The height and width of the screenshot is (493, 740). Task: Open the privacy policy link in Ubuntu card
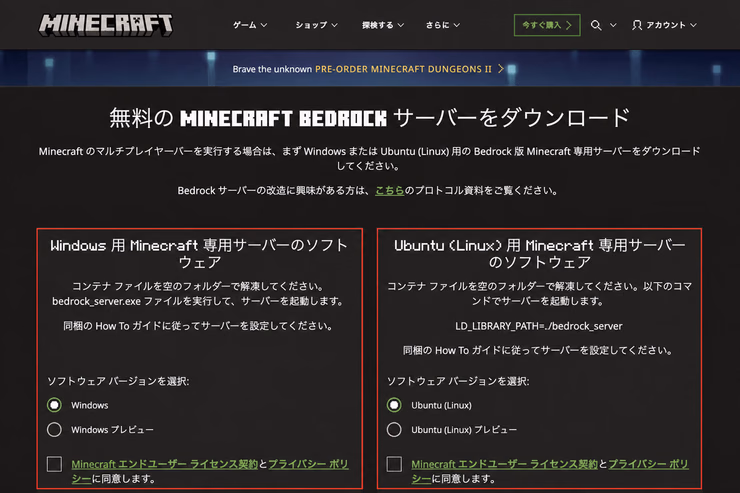click(x=648, y=464)
